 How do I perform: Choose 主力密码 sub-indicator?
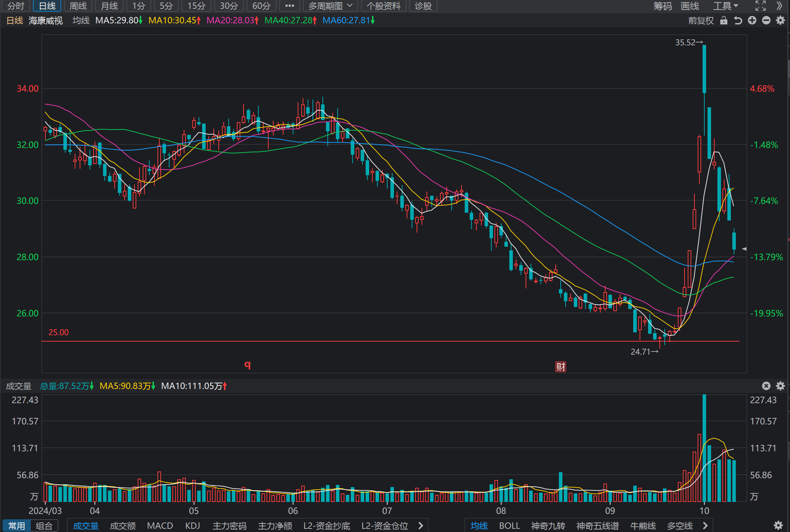point(229,526)
